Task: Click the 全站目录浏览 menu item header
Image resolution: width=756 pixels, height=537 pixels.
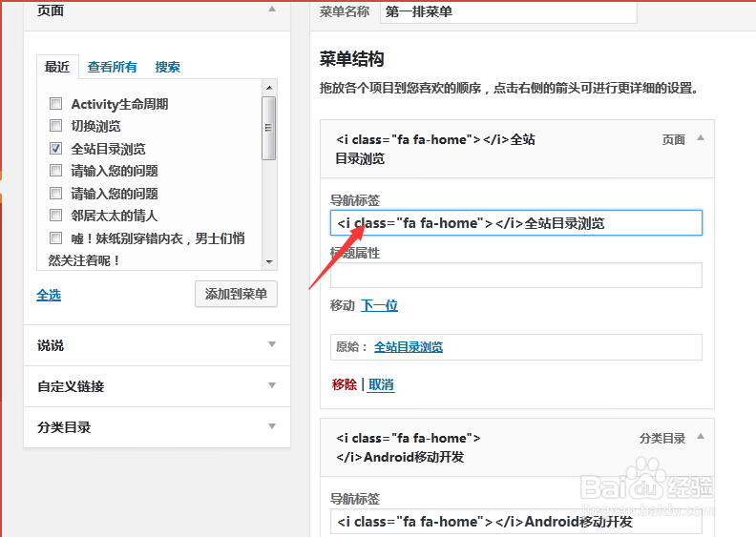Action: pos(517,149)
